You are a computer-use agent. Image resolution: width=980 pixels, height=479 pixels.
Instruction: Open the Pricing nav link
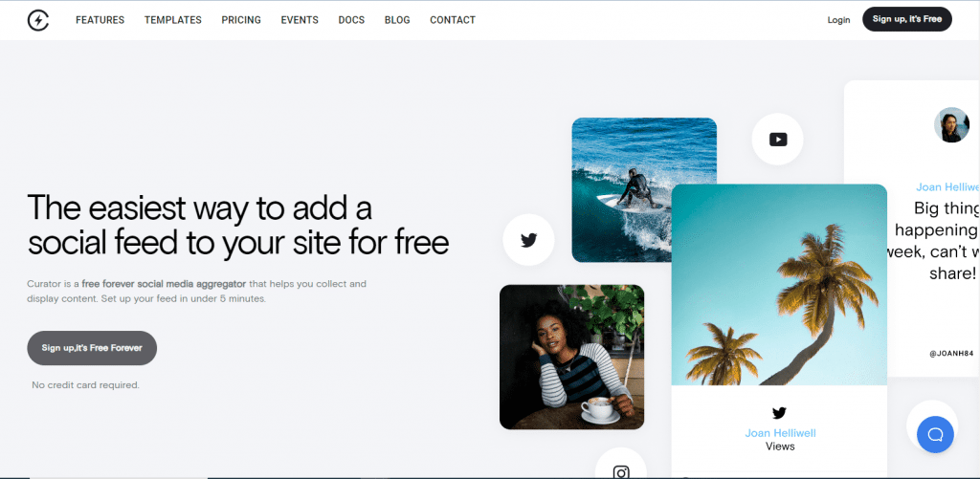click(x=241, y=20)
